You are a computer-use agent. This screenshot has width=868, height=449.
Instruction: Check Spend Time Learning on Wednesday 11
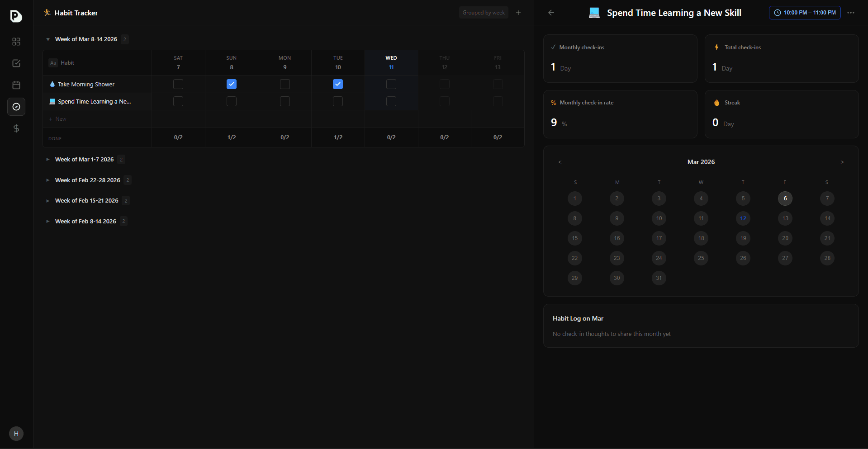click(391, 101)
